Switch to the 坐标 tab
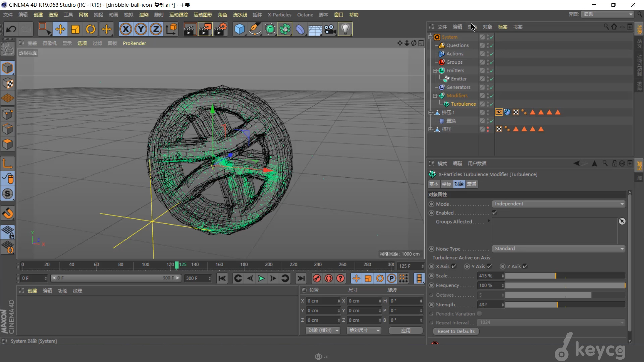This screenshot has width=644, height=362. [x=446, y=184]
